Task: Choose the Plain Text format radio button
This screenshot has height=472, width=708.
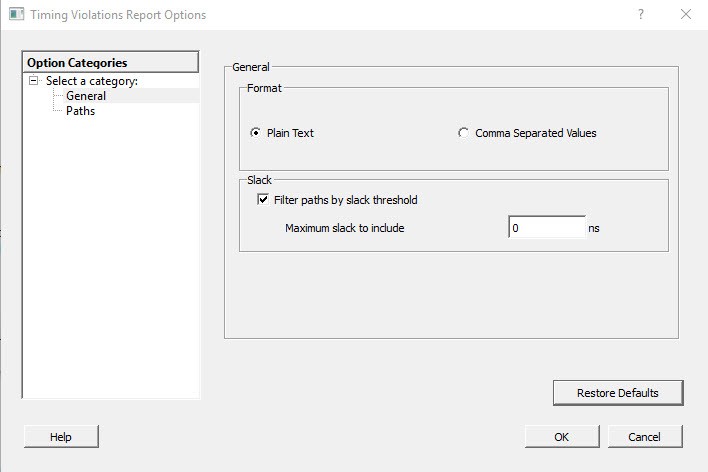Action: click(256, 133)
